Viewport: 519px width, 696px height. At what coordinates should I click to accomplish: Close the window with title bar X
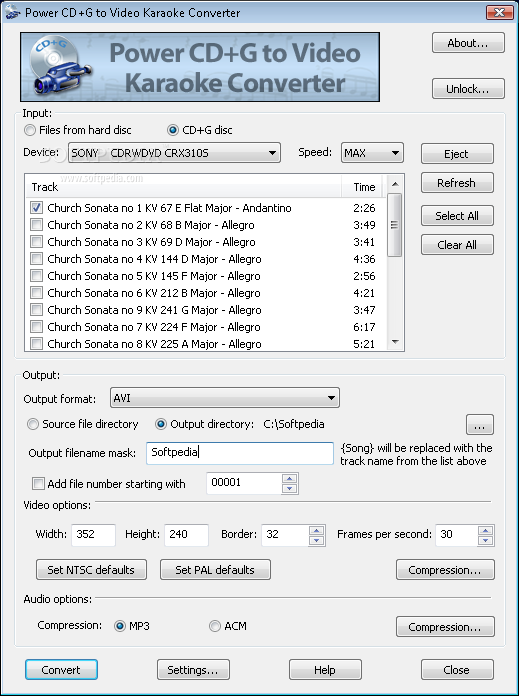[500, 12]
